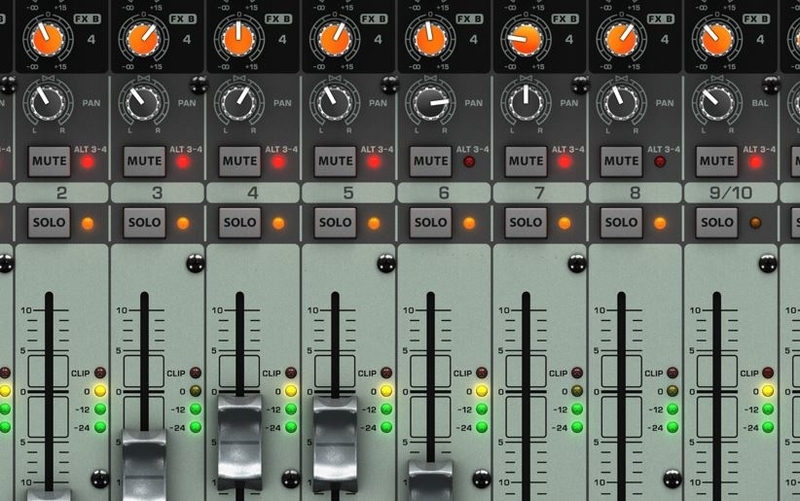Click the channel 5 fader cap
This screenshot has width=800, height=501.
click(x=335, y=444)
